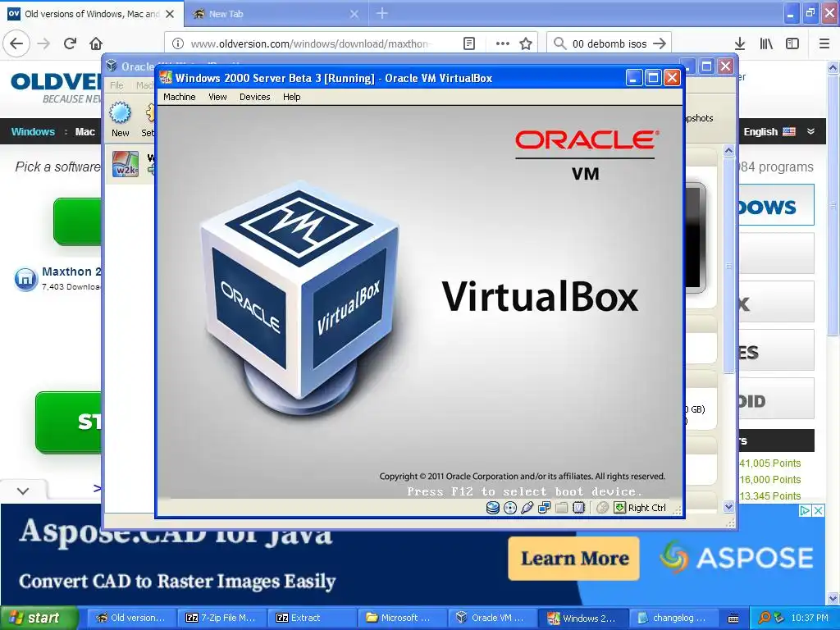
Task: Click the Right Ctrl host key label
Action: point(646,508)
